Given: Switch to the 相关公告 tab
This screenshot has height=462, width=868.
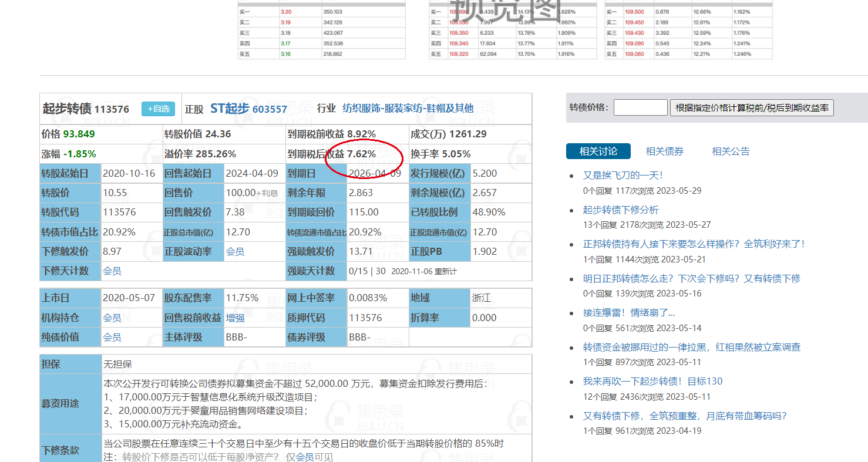Looking at the screenshot, I should (x=731, y=151).
